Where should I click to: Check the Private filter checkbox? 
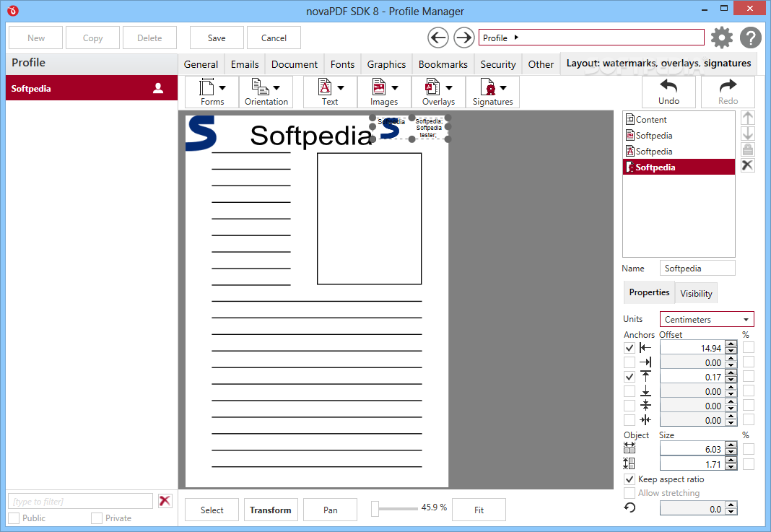pos(97,518)
